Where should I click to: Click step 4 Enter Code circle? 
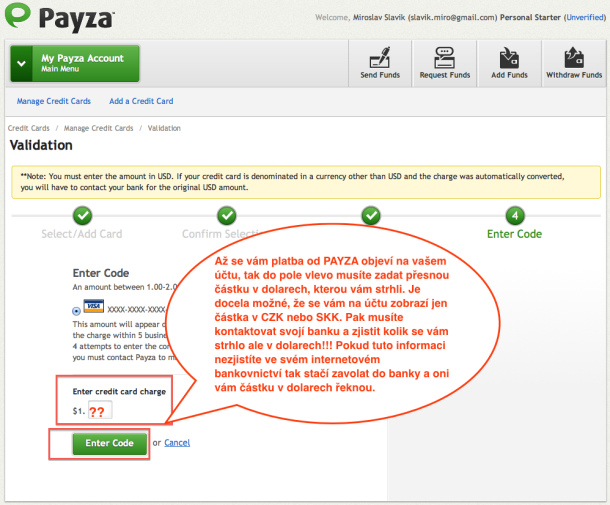(x=515, y=216)
